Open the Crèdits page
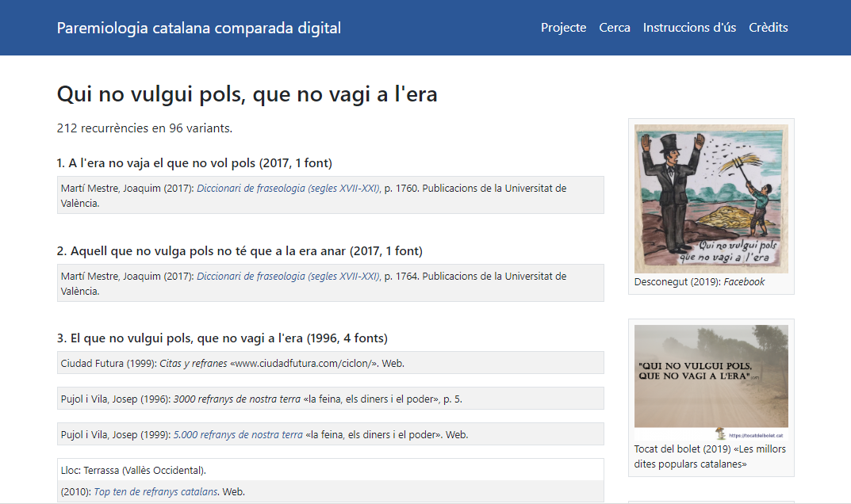This screenshot has height=504, width=851. (x=768, y=28)
